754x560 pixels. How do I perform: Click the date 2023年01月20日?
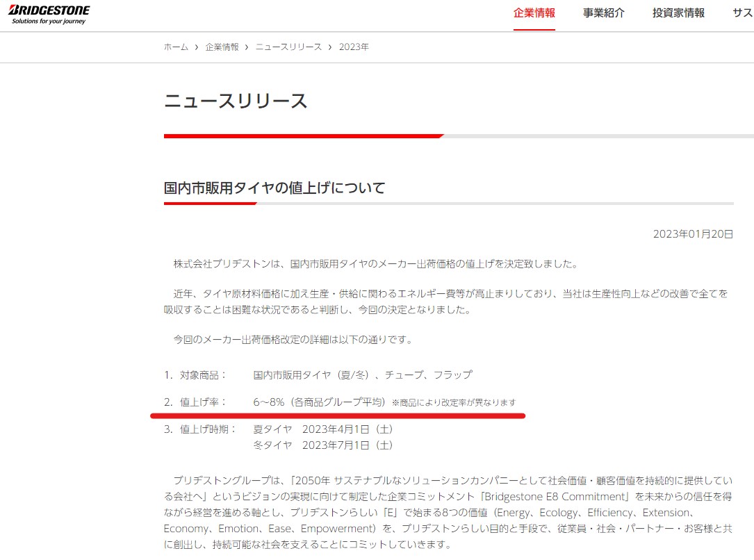pos(693,234)
